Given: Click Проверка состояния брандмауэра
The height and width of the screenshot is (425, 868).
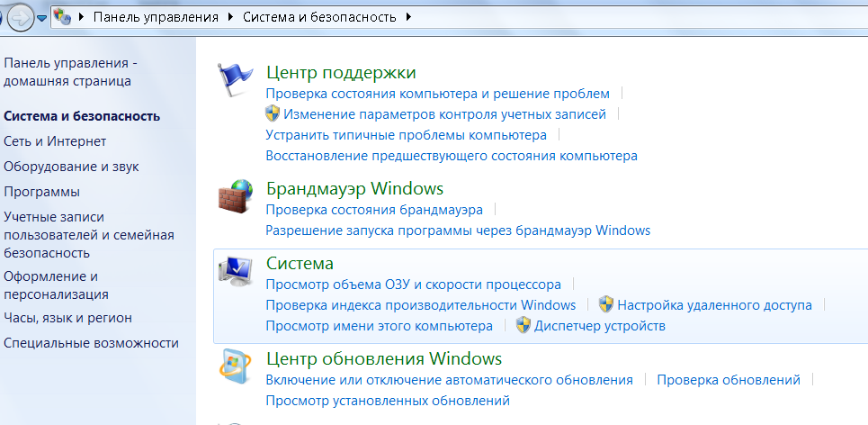Looking at the screenshot, I should pyautogui.click(x=374, y=210).
